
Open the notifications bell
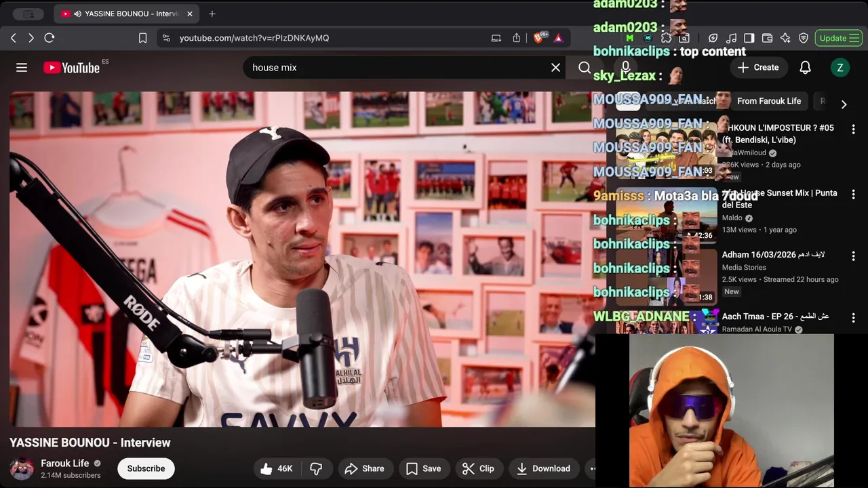[805, 67]
